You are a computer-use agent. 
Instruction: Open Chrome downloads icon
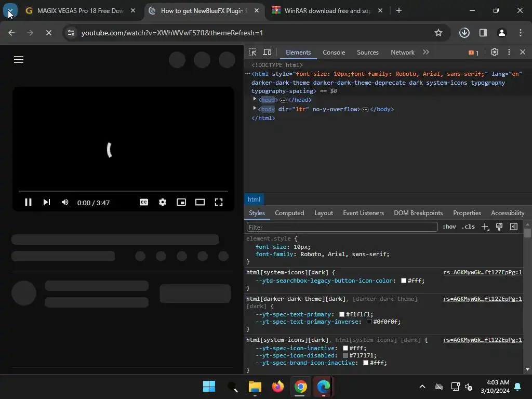coord(464,33)
